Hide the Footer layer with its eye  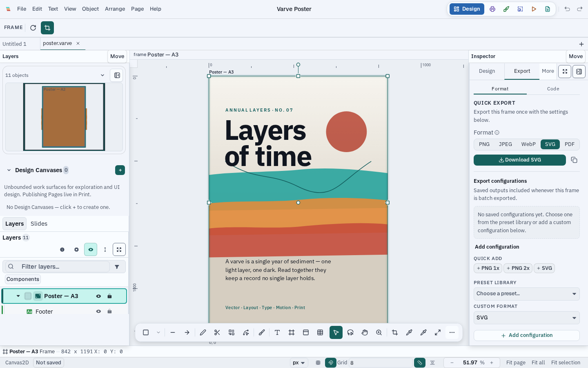click(98, 312)
